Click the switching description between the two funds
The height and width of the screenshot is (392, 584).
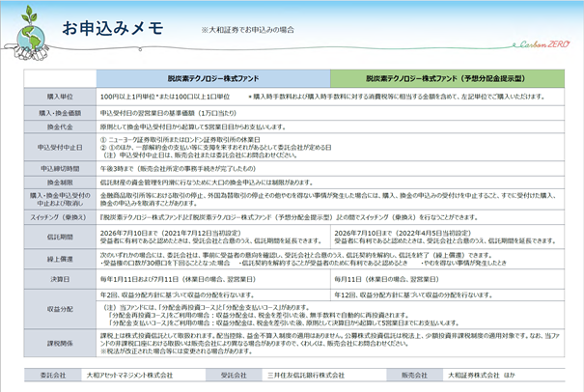289,217
